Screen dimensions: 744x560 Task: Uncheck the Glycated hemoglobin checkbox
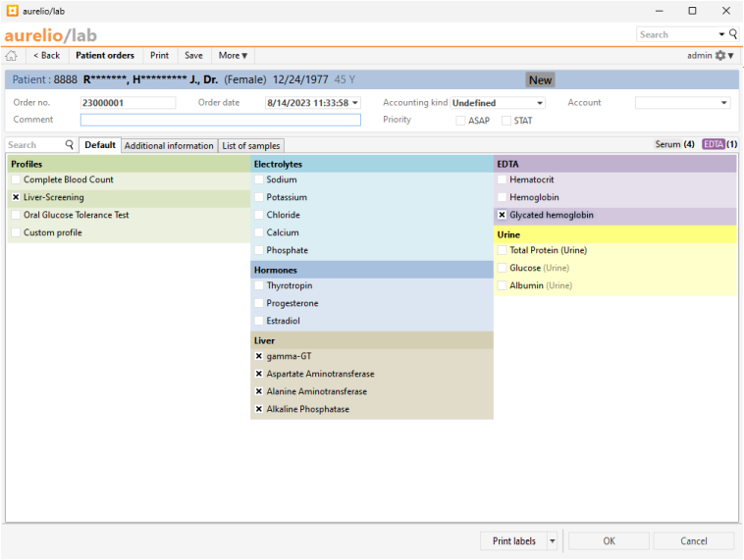point(502,216)
